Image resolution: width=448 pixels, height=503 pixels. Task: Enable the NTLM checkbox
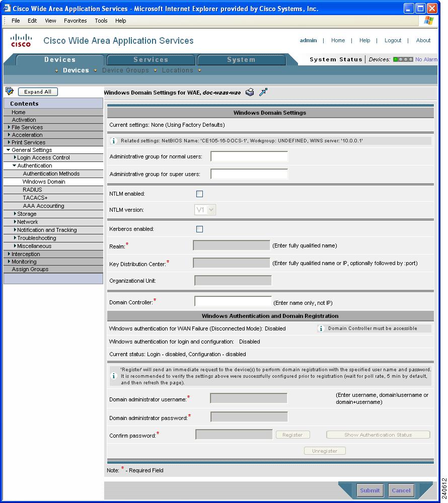[x=200, y=194]
